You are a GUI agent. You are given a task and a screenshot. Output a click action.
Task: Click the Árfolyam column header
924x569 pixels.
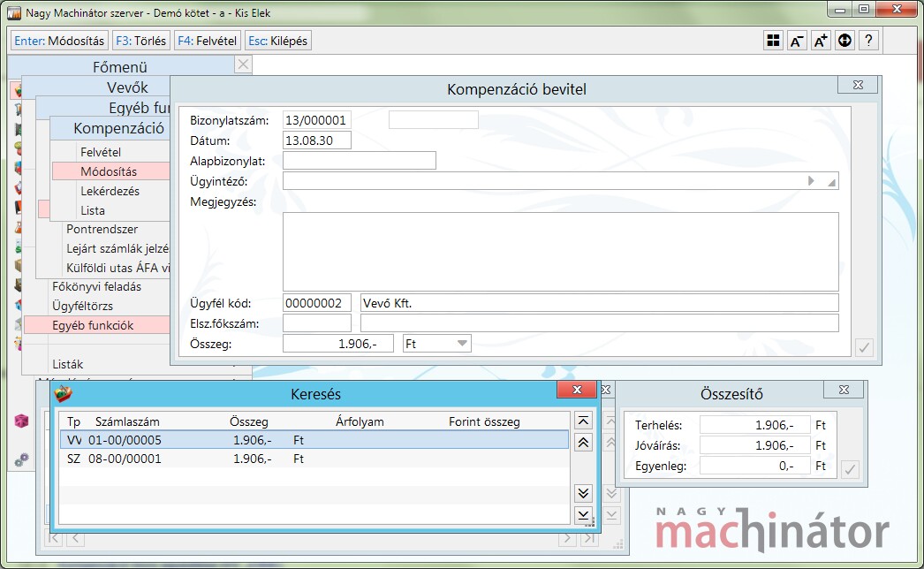click(x=360, y=421)
